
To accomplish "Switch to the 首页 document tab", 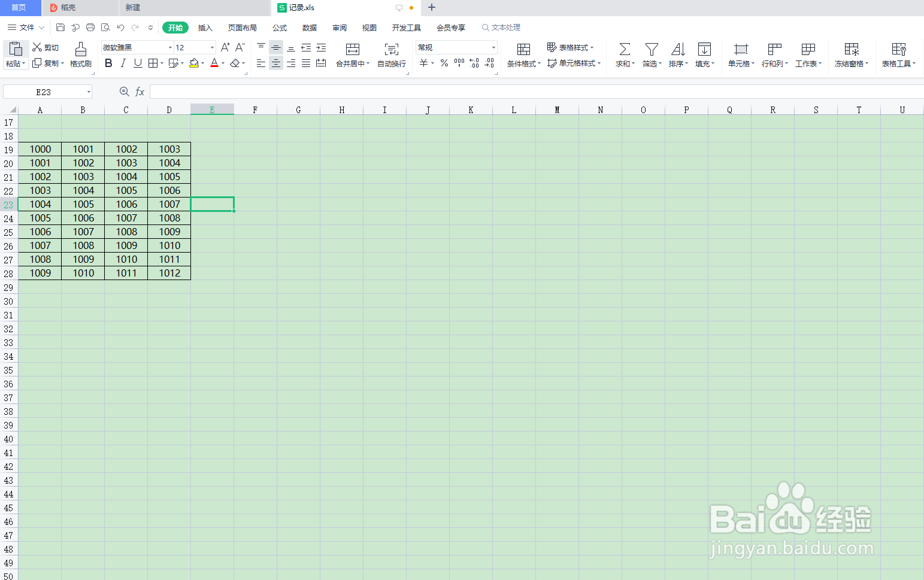I will coord(19,8).
